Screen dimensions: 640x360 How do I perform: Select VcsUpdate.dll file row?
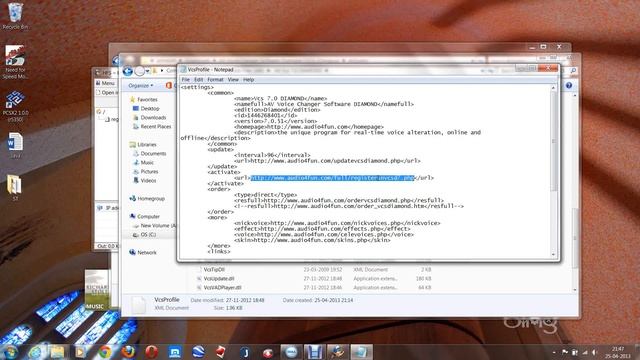pyautogui.click(x=313, y=278)
